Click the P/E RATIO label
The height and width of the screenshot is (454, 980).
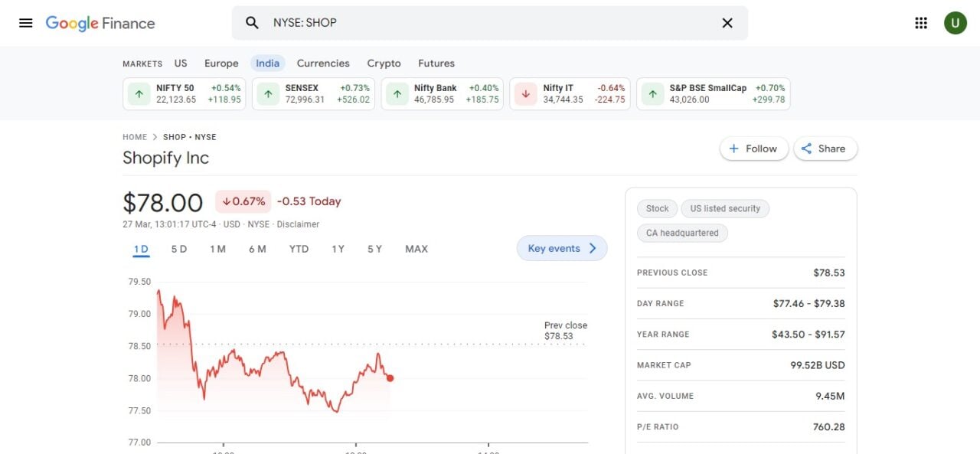pos(658,426)
